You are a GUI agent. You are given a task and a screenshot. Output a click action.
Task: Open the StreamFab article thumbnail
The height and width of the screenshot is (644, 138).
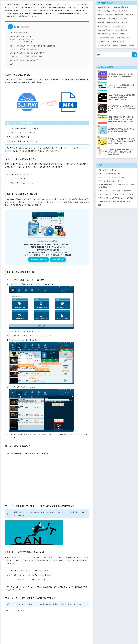pyautogui.click(x=102, y=75)
